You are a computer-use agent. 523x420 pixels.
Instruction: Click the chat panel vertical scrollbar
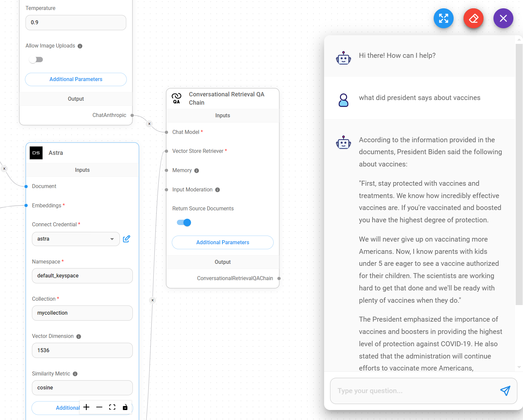(x=519, y=173)
